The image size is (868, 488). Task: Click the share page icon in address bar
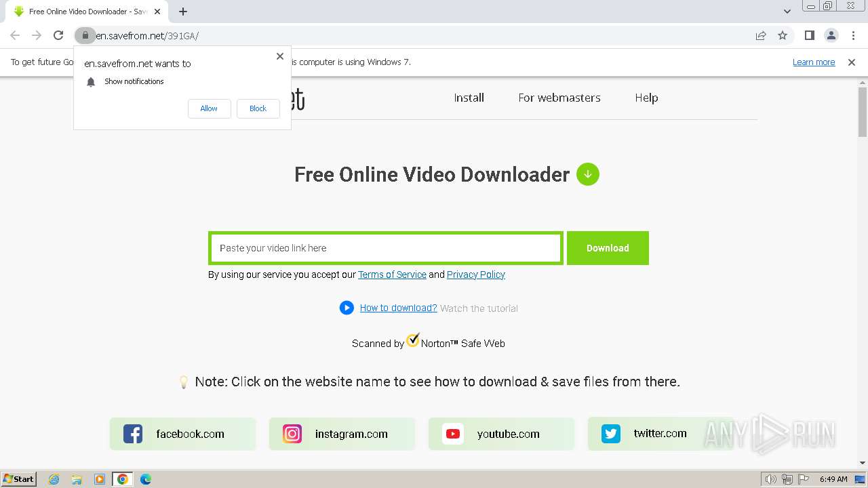click(x=761, y=35)
